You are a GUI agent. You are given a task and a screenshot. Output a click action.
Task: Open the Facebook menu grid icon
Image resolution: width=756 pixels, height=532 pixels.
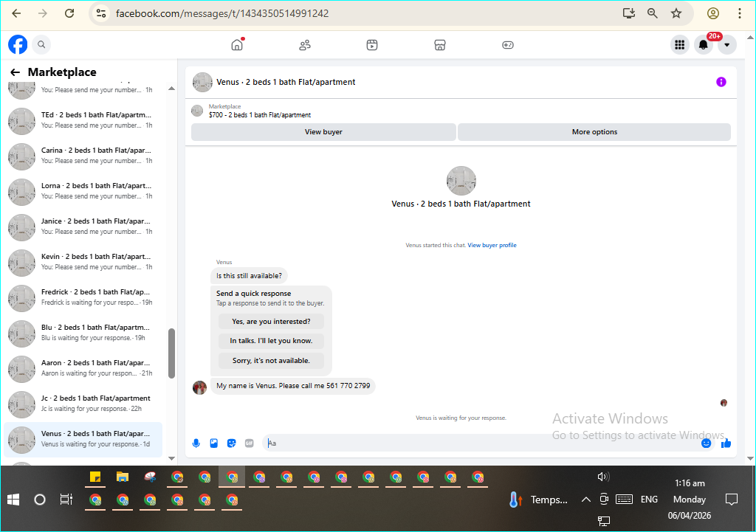pyautogui.click(x=680, y=45)
